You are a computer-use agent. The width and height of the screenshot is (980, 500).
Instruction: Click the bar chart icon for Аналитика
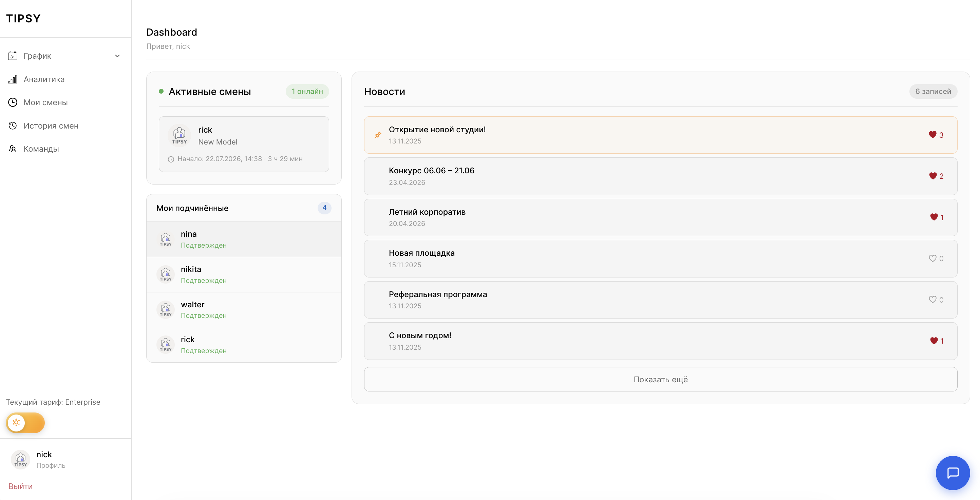click(13, 79)
